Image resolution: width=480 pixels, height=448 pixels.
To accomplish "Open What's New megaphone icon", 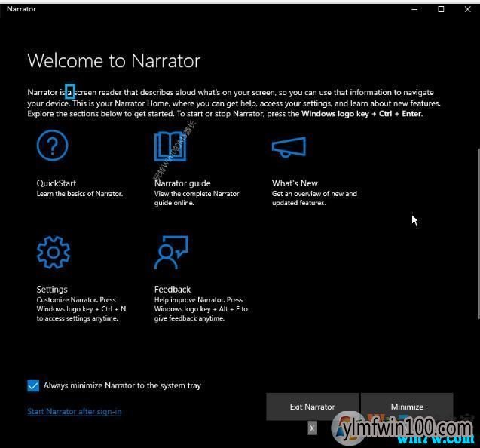I will coord(289,147).
